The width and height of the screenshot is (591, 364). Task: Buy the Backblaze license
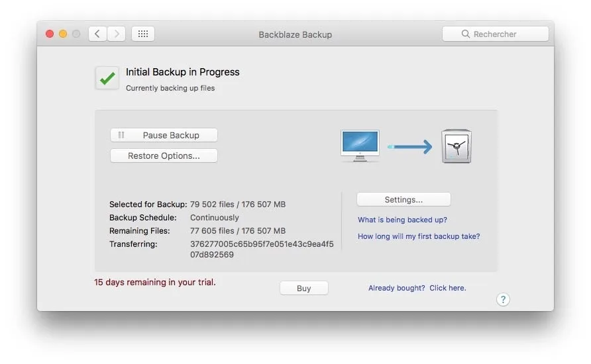pos(304,289)
